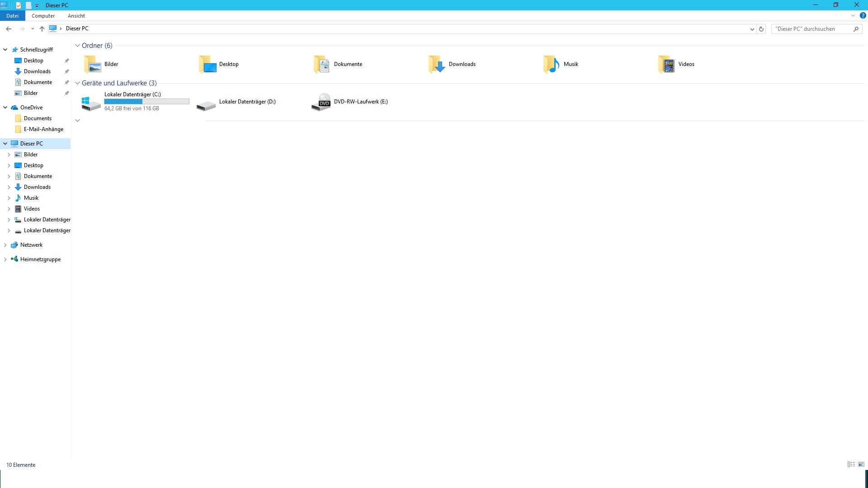Open the Datei menu
The width and height of the screenshot is (868, 488).
tap(12, 16)
